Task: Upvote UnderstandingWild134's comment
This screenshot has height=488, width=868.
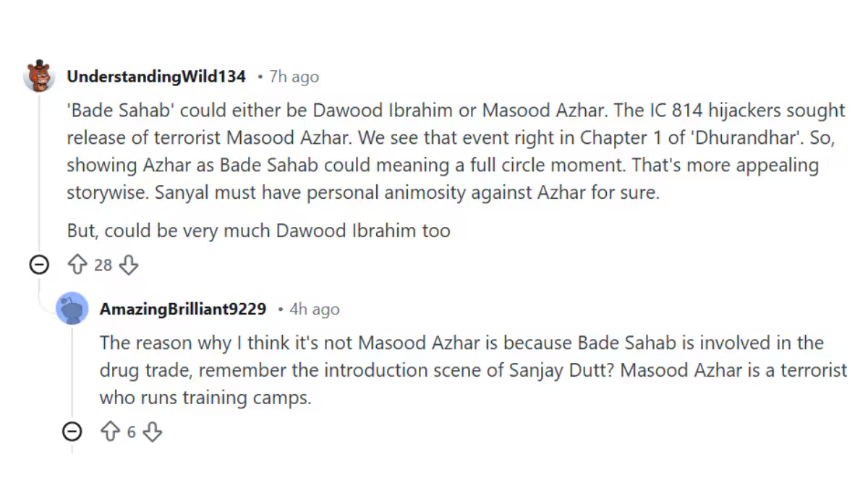Action: point(77,265)
